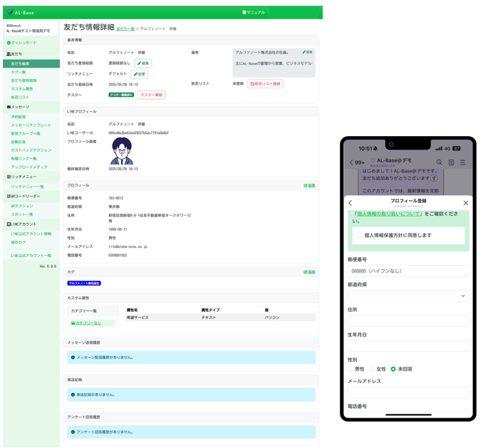Open the 都道府県 dropdown
Image resolution: width=483 pixels, height=448 pixels.
tap(407, 296)
